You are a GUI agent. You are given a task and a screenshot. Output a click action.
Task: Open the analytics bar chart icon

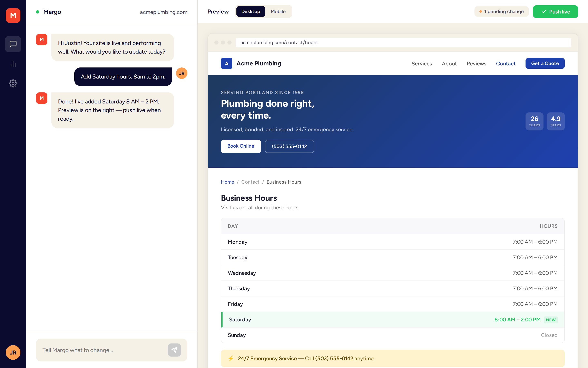pos(13,64)
